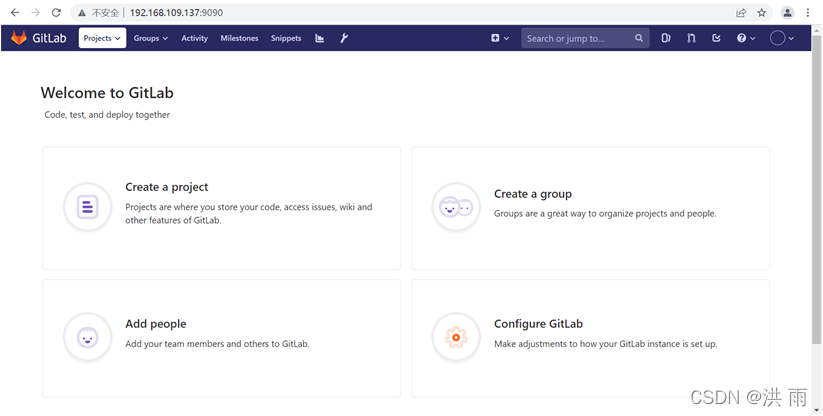This screenshot has width=823, height=416.
Task: Click browser back arrow
Action: point(15,13)
